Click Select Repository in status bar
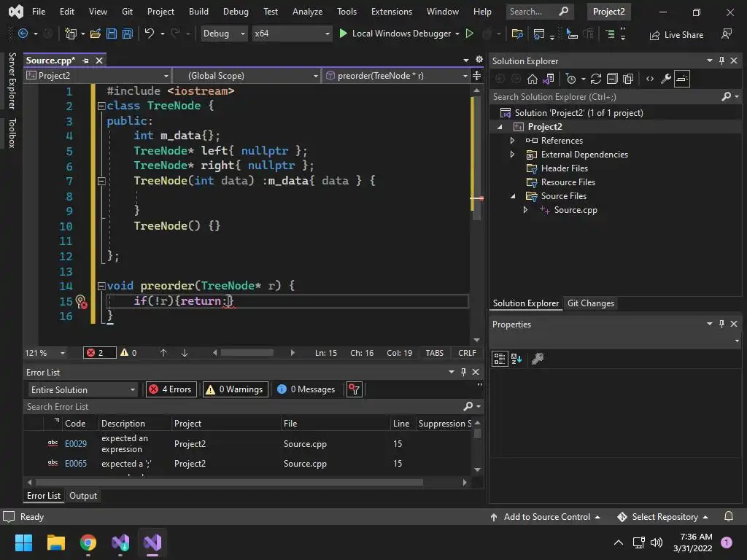The height and width of the screenshot is (560, 747). point(662,517)
